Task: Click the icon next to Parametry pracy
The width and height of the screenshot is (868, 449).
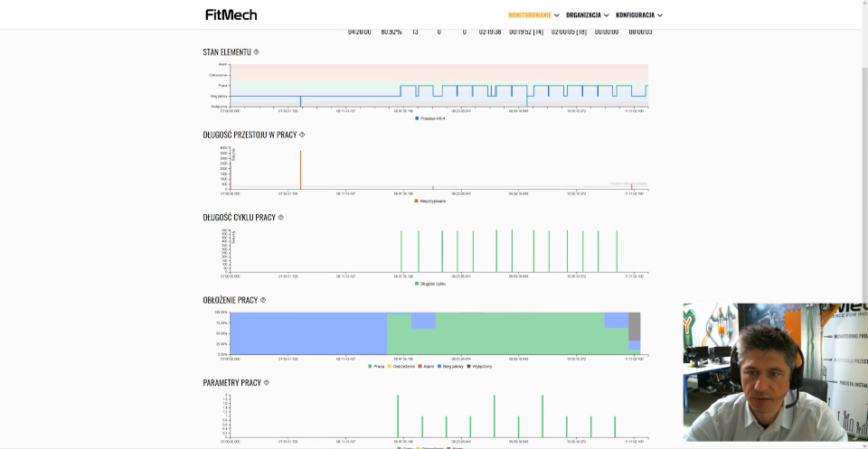Action: (x=266, y=382)
